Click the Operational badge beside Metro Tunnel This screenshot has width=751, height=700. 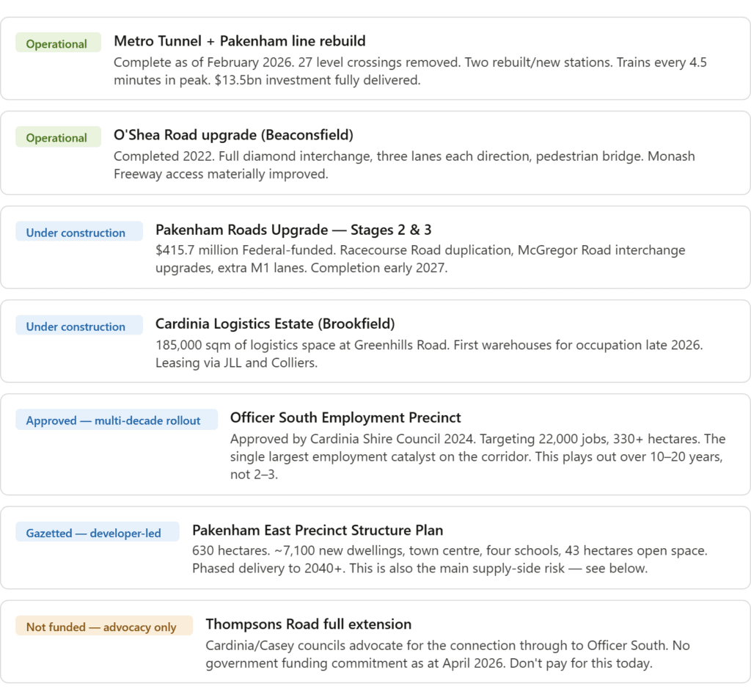click(x=56, y=44)
